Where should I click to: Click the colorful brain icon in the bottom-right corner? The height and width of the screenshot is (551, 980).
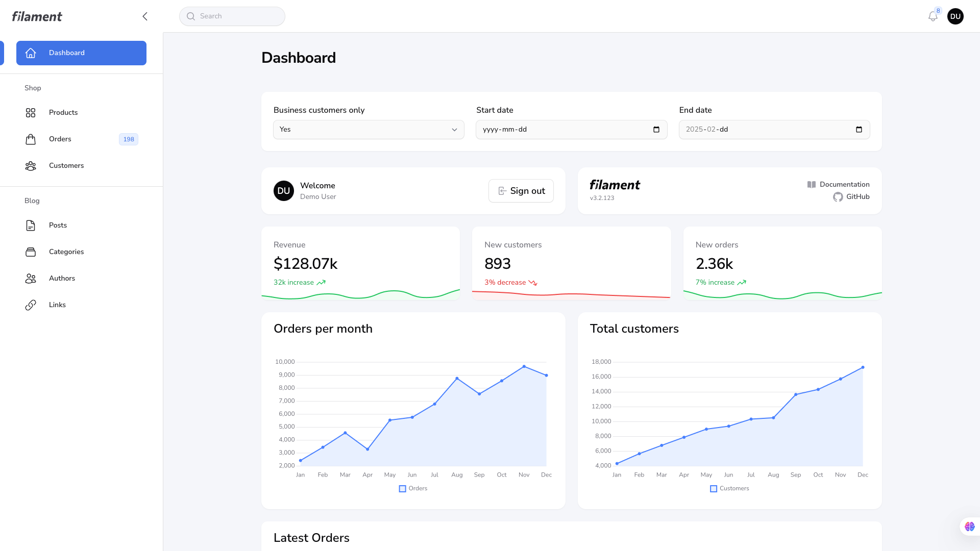tap(969, 527)
